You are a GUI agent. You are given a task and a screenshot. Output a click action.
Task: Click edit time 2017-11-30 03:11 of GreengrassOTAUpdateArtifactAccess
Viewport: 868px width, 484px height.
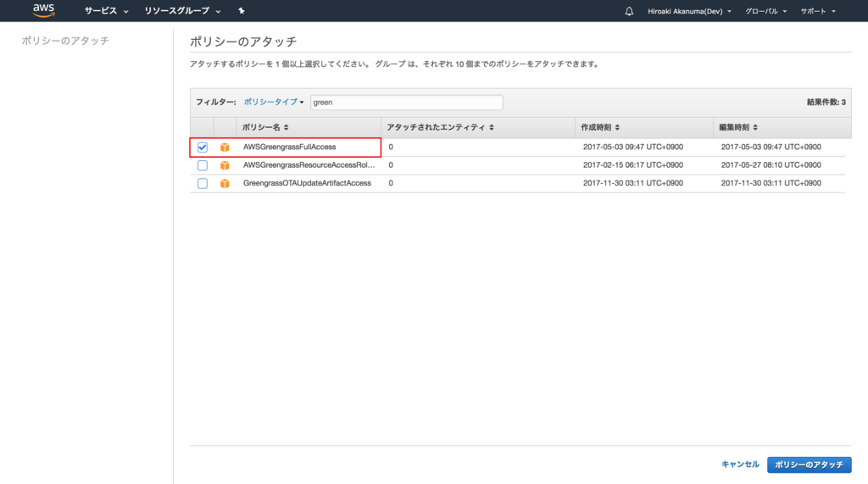pyautogui.click(x=771, y=183)
